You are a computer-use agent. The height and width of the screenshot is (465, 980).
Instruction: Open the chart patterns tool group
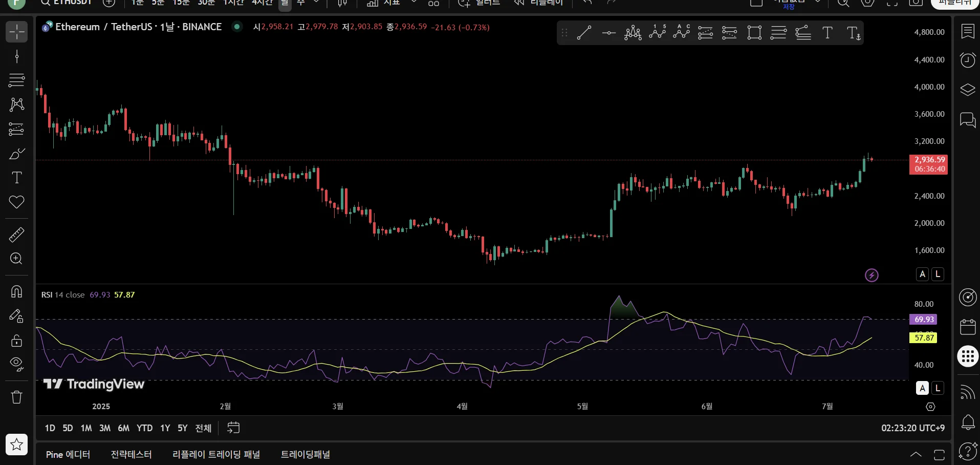[16, 104]
